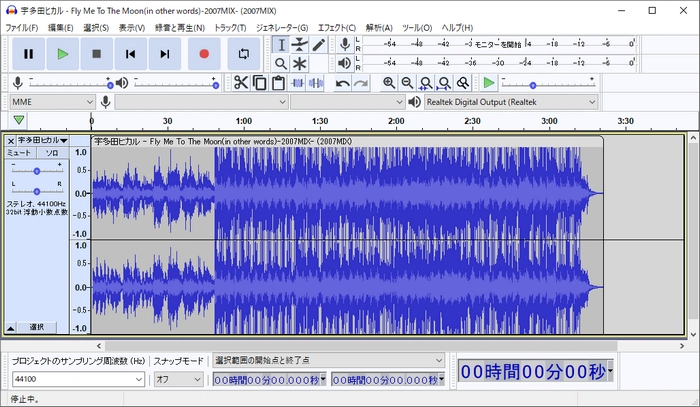Screen dimensions: 700x407
Task: Open the エフェクト(C) menu
Action: click(336, 27)
